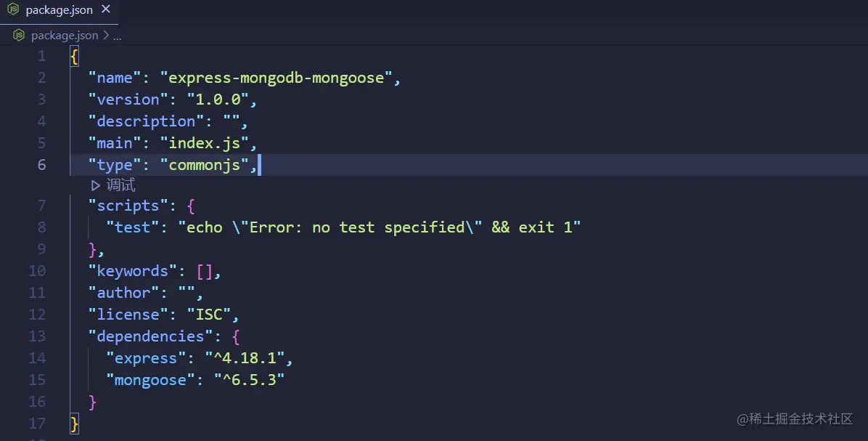Viewport: 868px width, 441px height.
Task: Click the "mongoose" dependency key
Action: tap(150, 380)
